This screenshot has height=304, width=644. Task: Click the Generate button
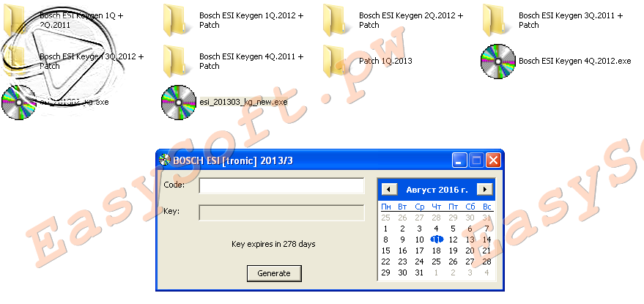point(274,273)
